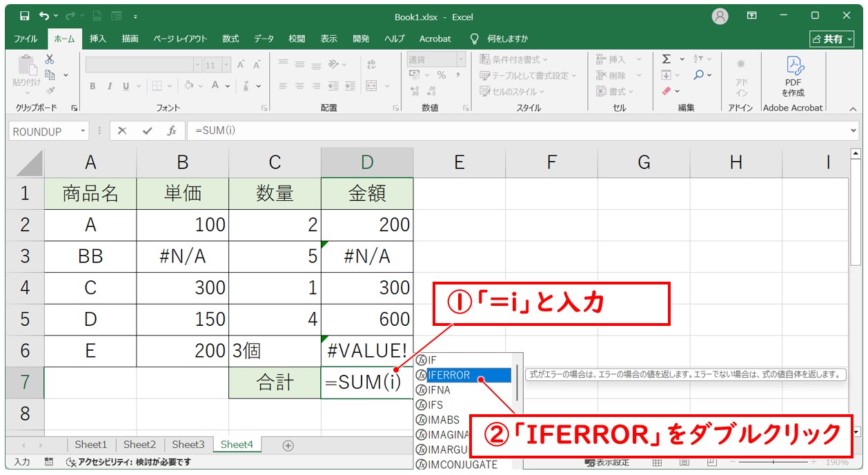Click the Insert Function fx icon
This screenshot has width=868, height=475.
pos(172,130)
